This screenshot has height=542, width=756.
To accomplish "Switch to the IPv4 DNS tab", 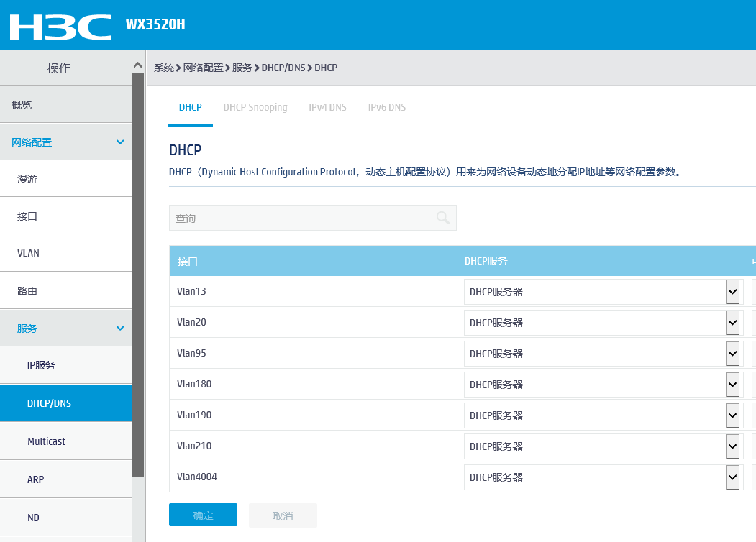I will coord(327,107).
